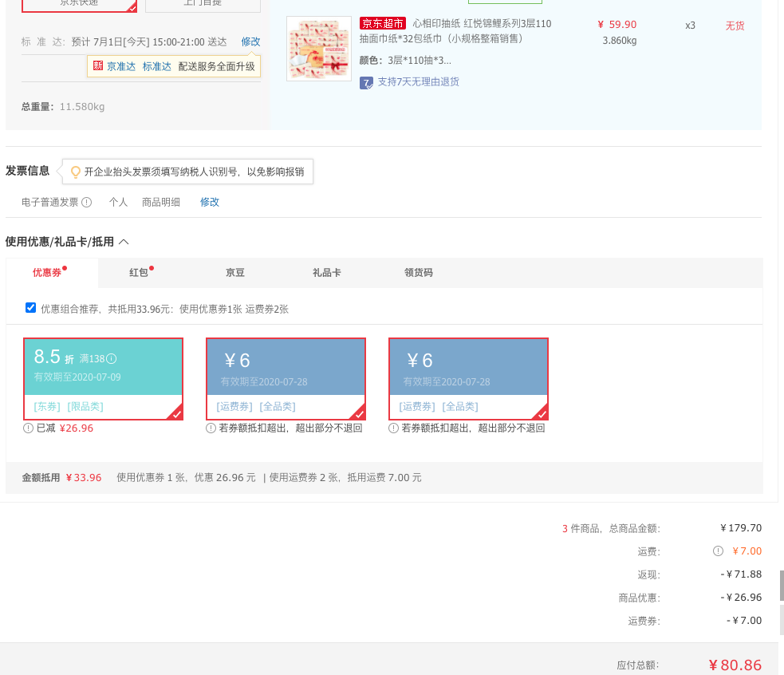Click the 3.860kg item weight
784x675 pixels.
(620, 41)
